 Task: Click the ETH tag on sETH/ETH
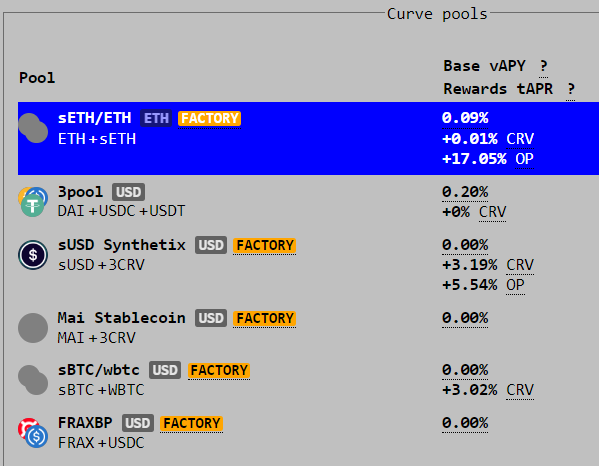[156, 118]
